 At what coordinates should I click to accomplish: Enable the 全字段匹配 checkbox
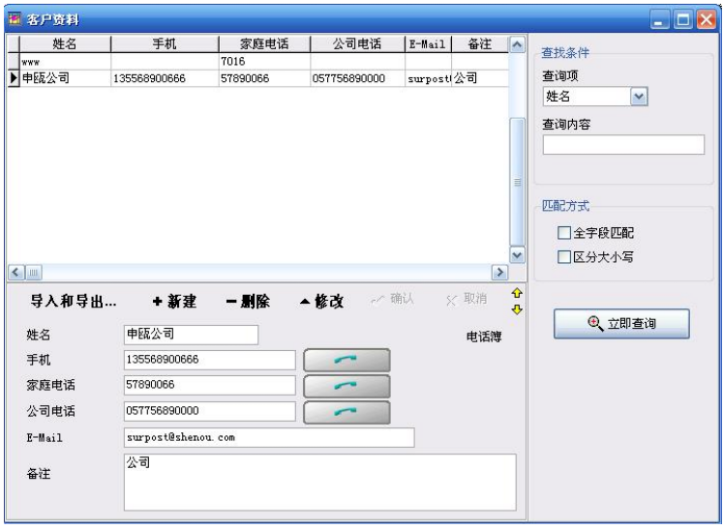pyautogui.click(x=565, y=234)
